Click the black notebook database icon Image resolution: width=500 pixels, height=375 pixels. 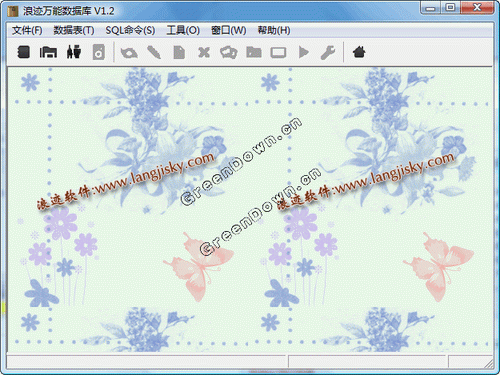click(23, 52)
